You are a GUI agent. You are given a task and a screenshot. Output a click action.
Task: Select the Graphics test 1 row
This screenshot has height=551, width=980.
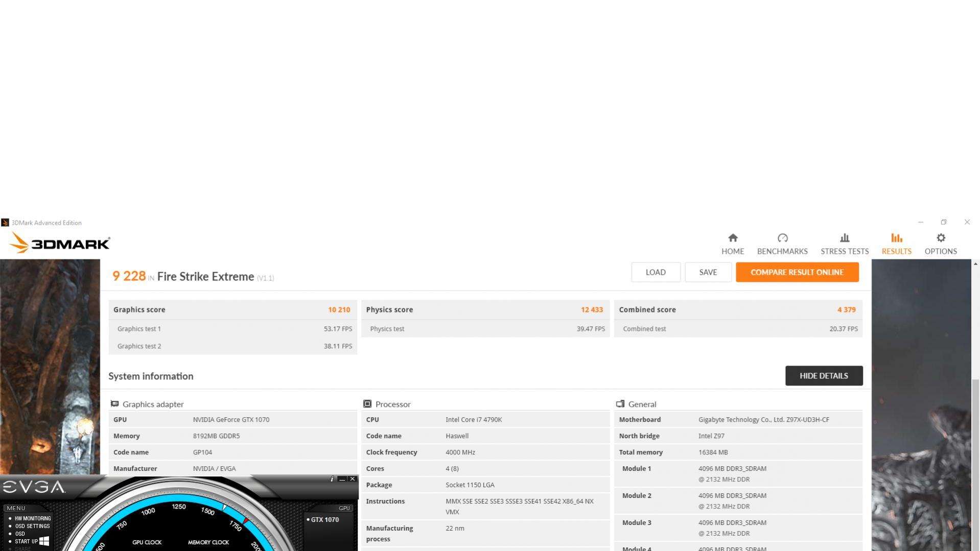pos(232,329)
